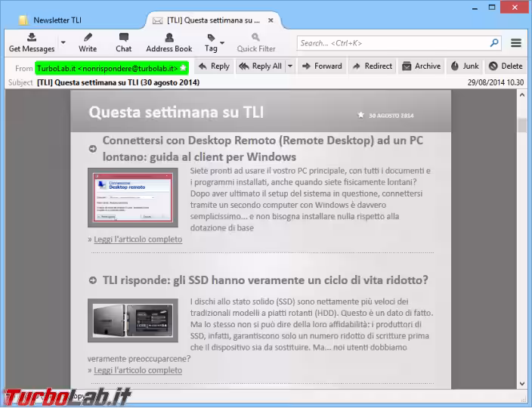Click the Questa settimana su TLI header title
Viewport: 532px width, 408px height.
[176, 113]
